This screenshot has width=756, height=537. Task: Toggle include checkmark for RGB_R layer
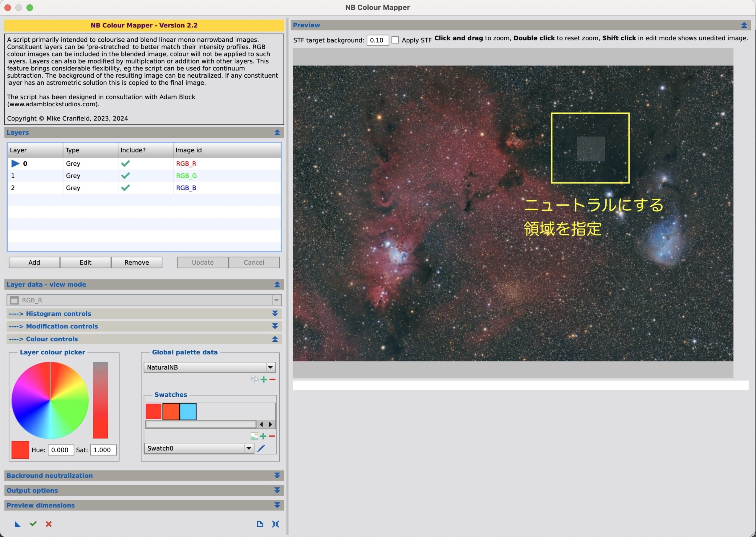125,163
